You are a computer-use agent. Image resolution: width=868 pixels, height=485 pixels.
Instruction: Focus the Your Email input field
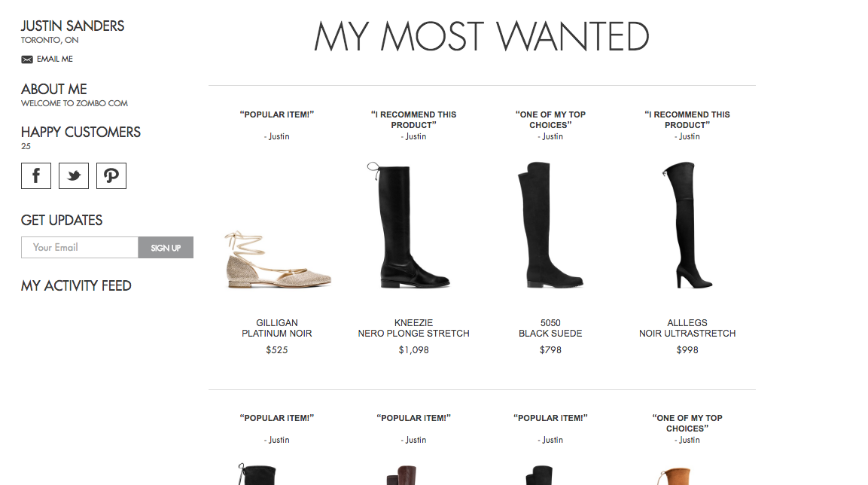click(x=80, y=248)
